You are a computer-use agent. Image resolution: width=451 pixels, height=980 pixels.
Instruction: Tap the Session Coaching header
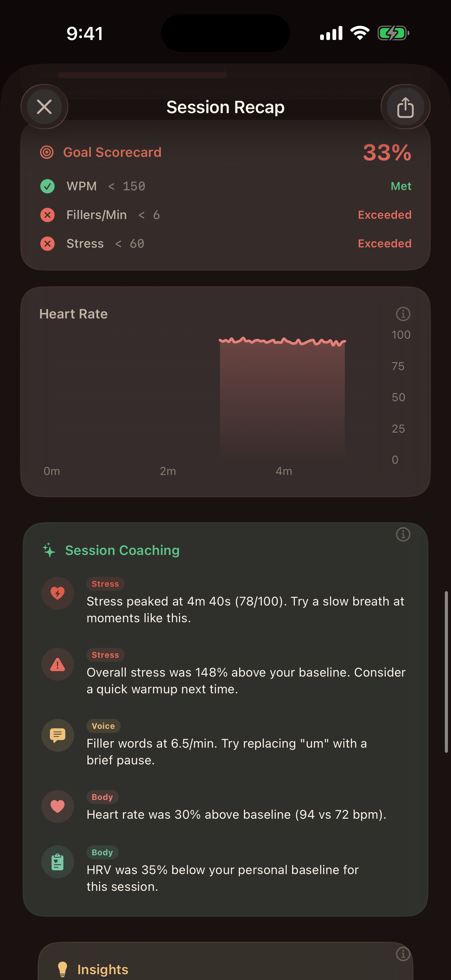pos(122,550)
